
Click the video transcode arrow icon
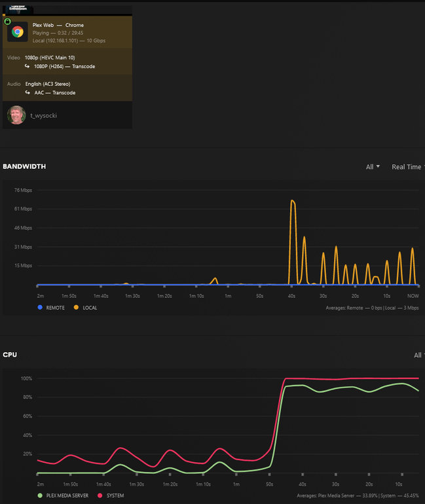click(28, 66)
